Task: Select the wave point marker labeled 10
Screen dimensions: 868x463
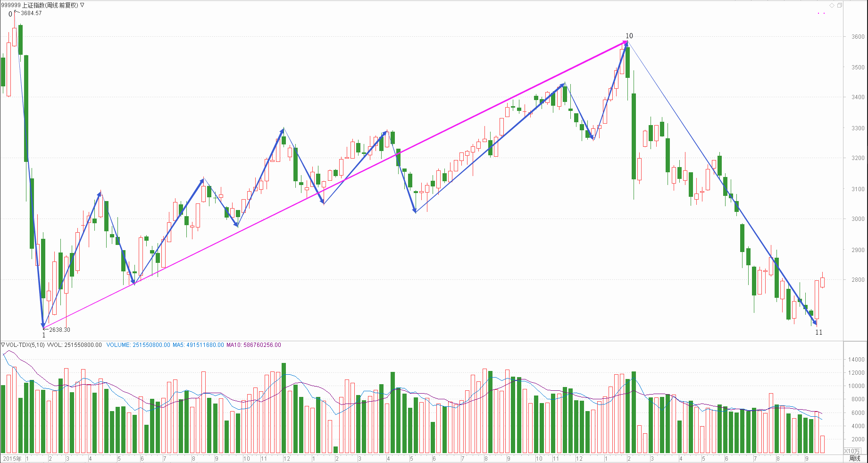Action: point(629,36)
